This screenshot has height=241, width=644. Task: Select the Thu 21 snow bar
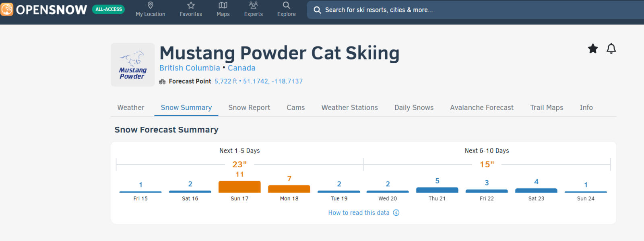coord(437,190)
